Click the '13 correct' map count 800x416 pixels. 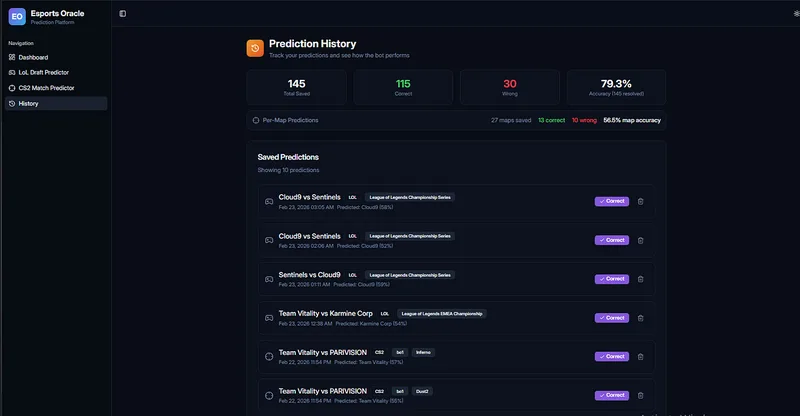pyautogui.click(x=552, y=120)
